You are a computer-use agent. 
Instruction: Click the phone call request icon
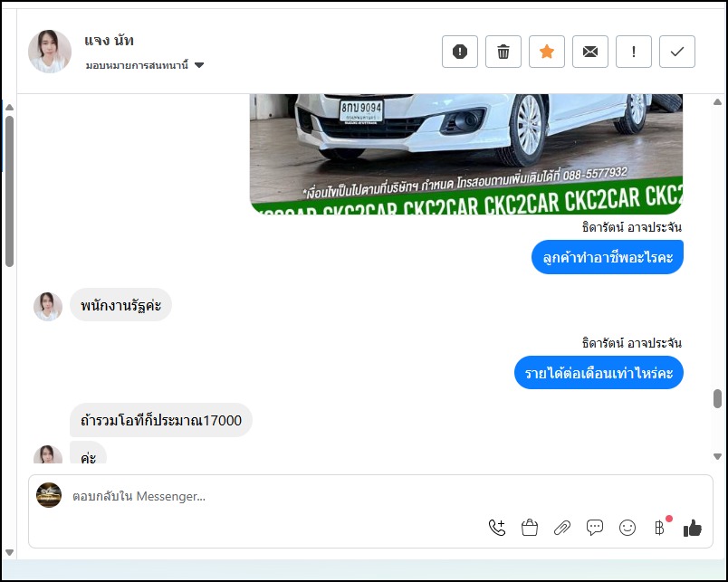coord(496,528)
